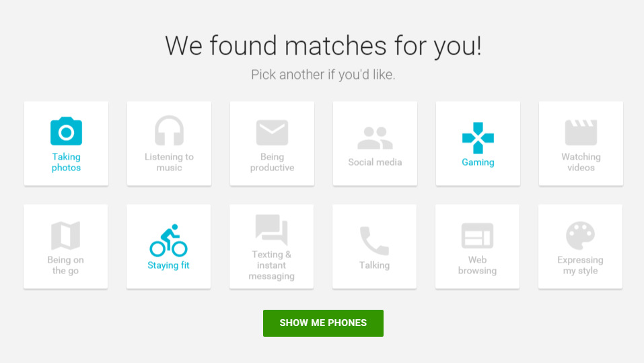This screenshot has height=363, width=644.
Task: Click the camera icon for Taking photos
Action: click(x=66, y=131)
